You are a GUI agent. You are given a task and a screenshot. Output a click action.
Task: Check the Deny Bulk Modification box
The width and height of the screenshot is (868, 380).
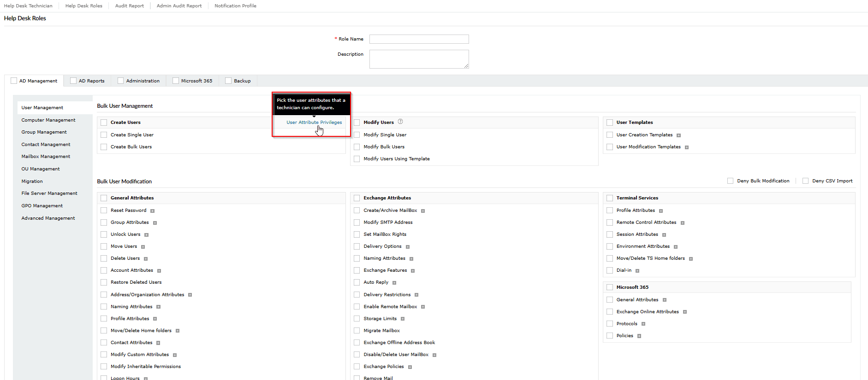(730, 181)
